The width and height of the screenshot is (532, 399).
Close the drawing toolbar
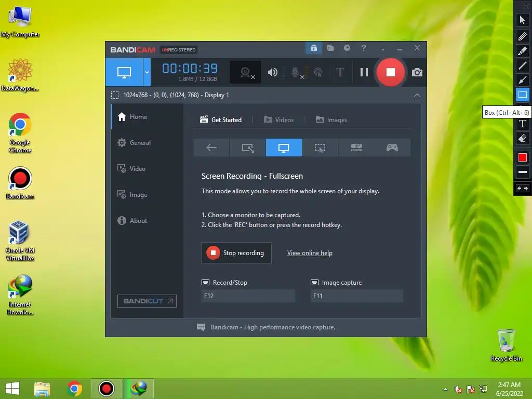click(526, 6)
